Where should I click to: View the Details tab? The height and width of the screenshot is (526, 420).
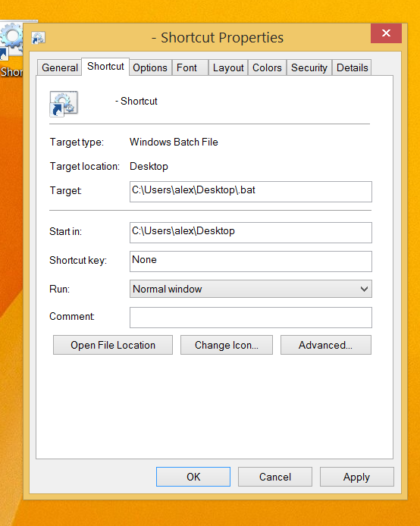(352, 67)
